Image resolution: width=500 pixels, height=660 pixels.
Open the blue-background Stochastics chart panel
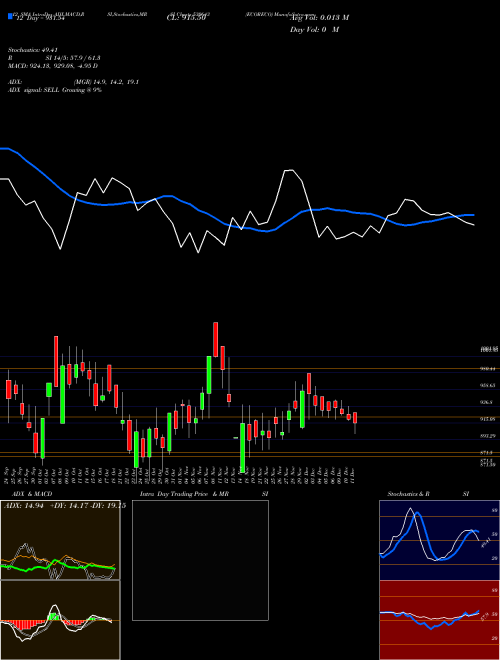tap(439, 540)
